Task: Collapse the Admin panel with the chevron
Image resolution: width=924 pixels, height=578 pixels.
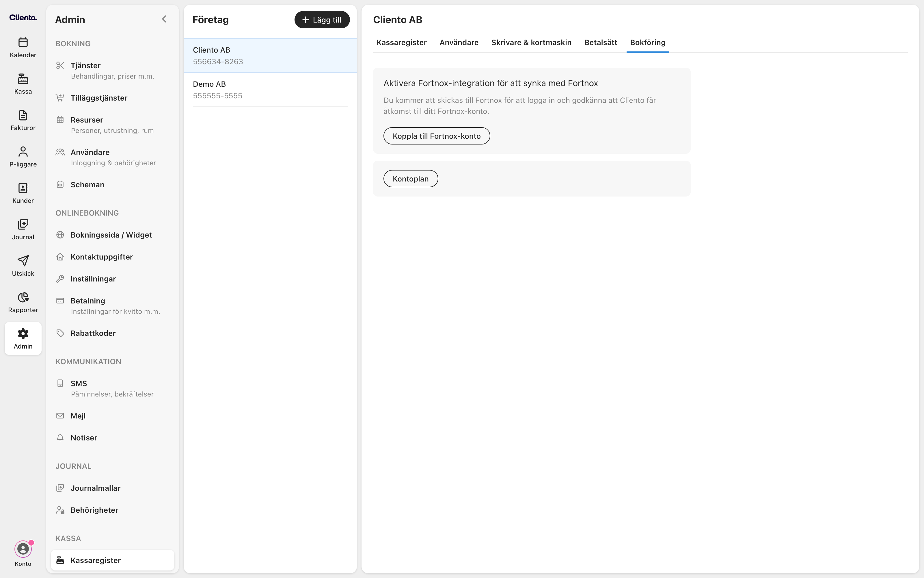Action: (x=164, y=19)
